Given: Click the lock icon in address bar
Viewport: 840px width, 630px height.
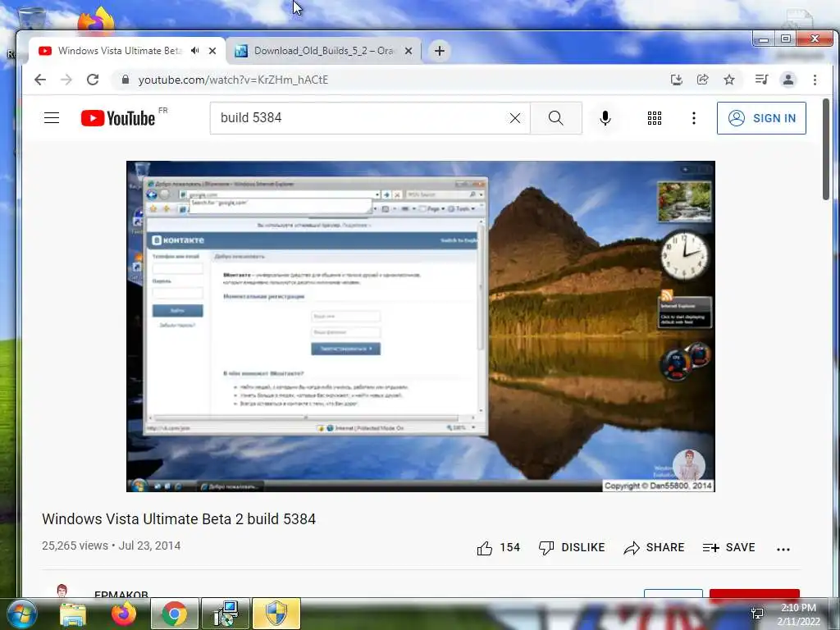Looking at the screenshot, I should click(x=126, y=80).
